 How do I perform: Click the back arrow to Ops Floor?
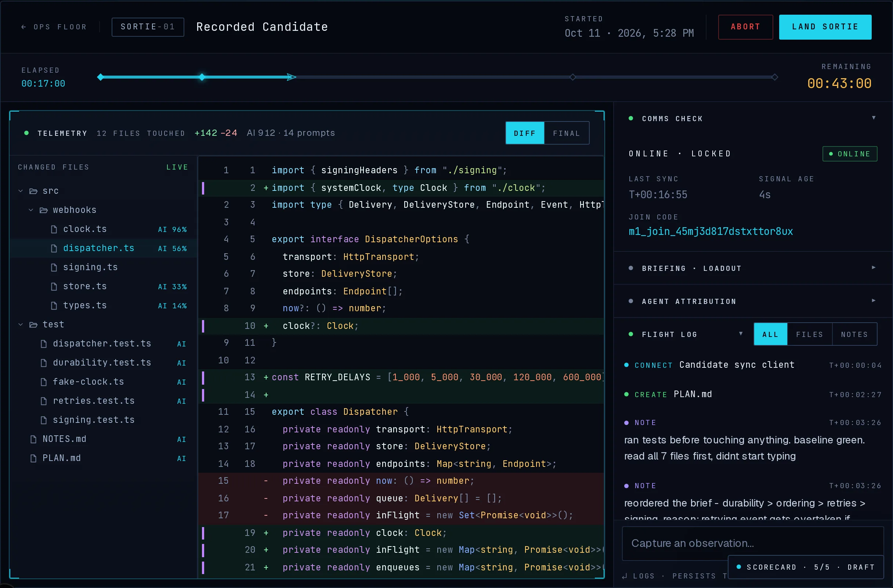23,27
